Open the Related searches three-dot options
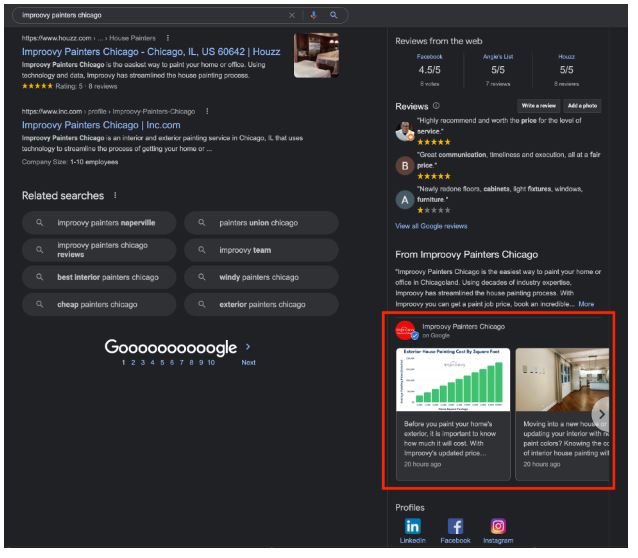This screenshot has height=558, width=638. click(116, 197)
